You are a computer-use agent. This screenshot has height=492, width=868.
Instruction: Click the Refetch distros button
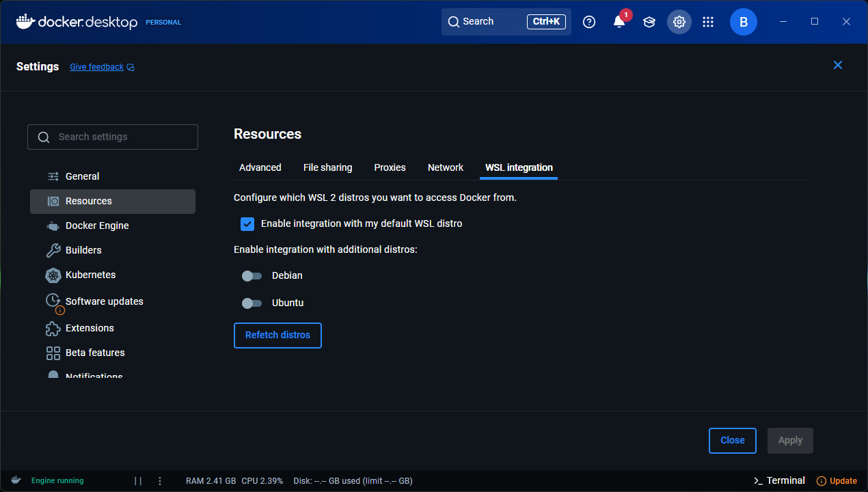[x=277, y=336]
